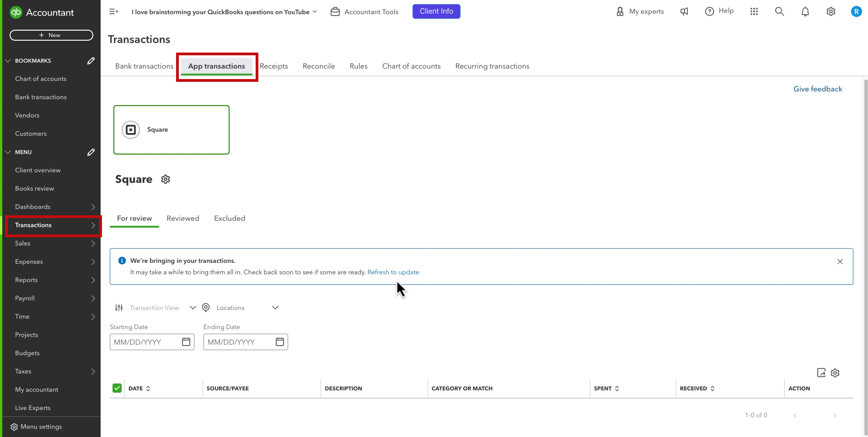Viewport: 868px width, 437px height.
Task: Export the transactions table icon
Action: [821, 373]
